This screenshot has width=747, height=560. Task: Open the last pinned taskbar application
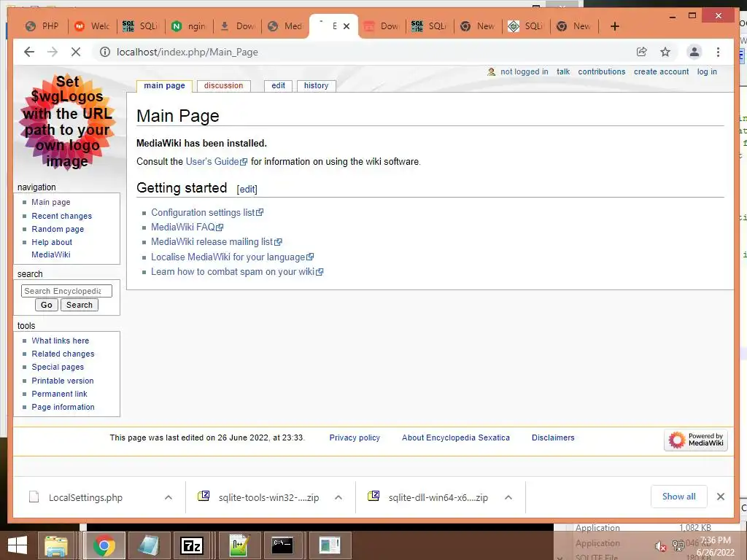[329, 545]
